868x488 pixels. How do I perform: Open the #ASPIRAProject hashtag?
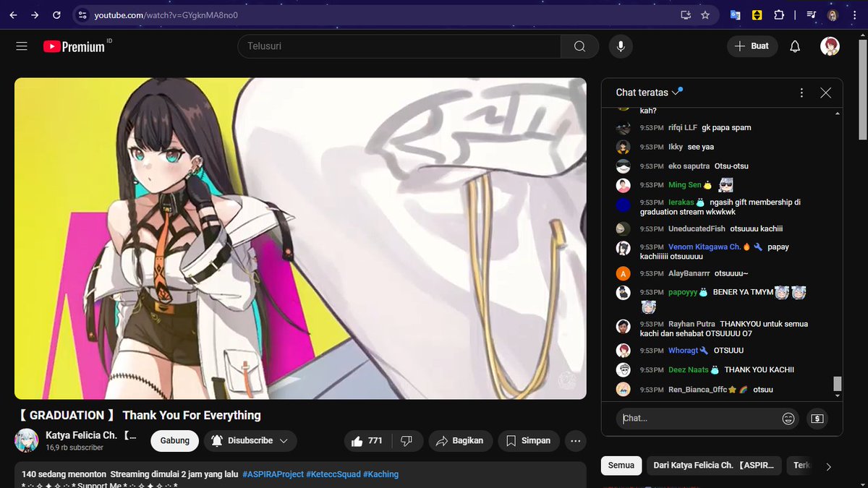[272, 474]
